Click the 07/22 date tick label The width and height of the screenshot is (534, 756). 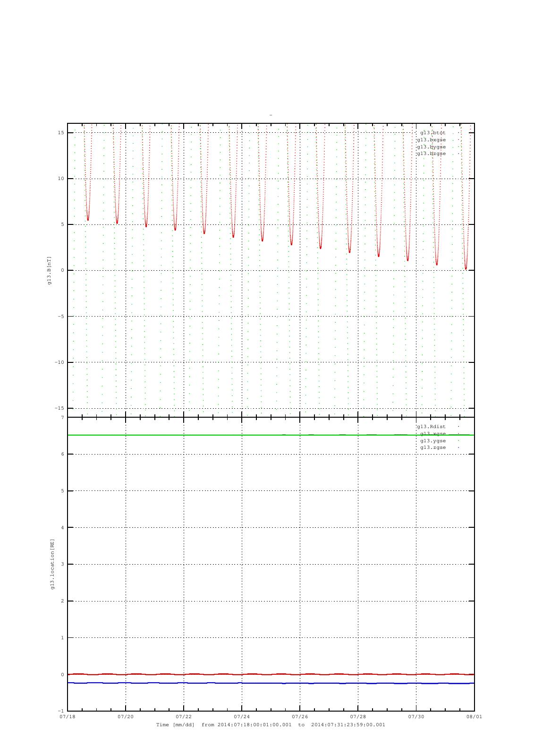[x=184, y=717]
